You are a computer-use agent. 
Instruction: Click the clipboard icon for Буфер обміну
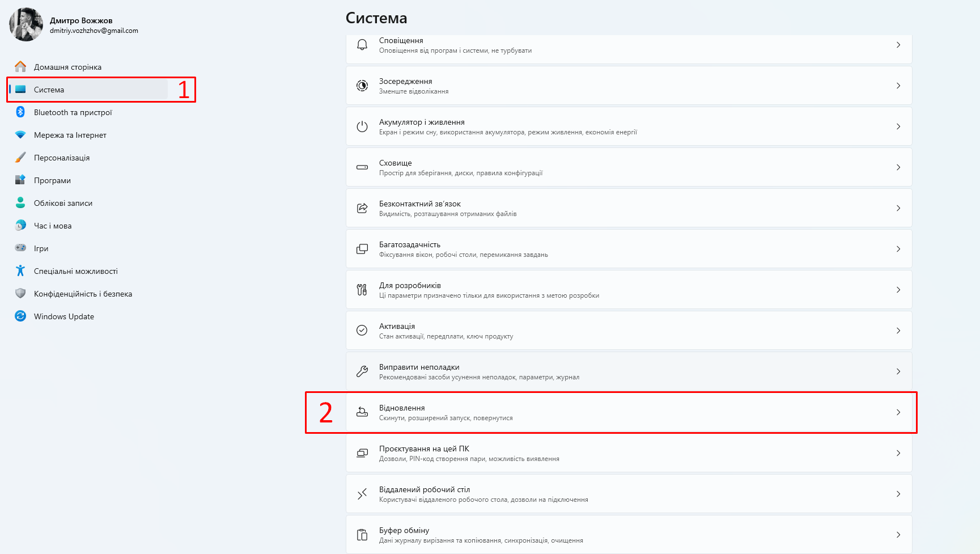pyautogui.click(x=362, y=535)
